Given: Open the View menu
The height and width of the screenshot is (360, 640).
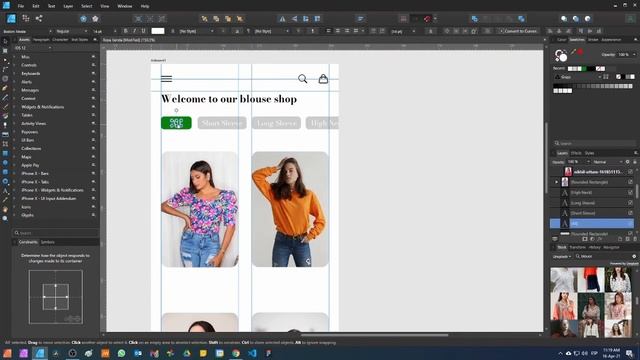Looking at the screenshot, I should tap(105, 6).
